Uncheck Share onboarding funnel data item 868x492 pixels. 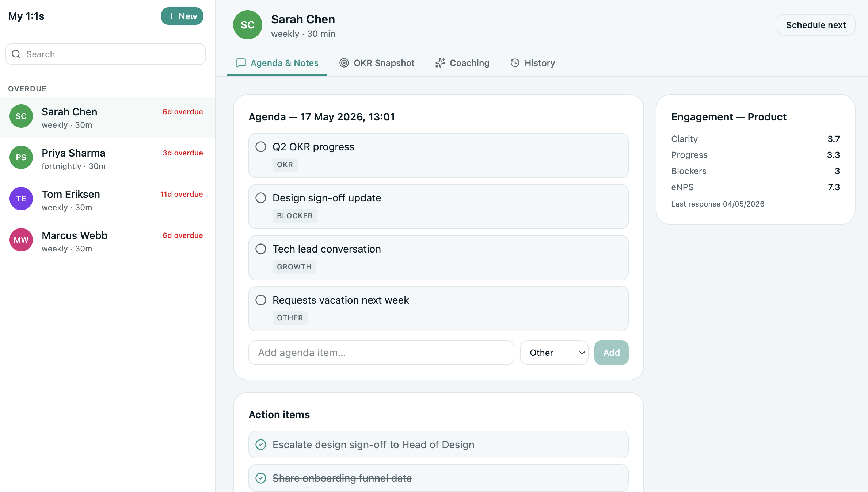[261, 478]
